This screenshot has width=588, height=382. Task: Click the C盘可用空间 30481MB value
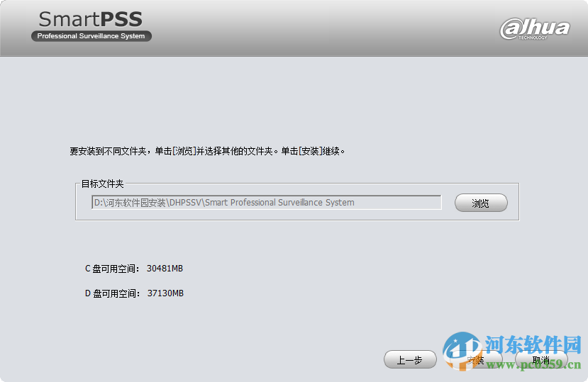tap(165, 269)
